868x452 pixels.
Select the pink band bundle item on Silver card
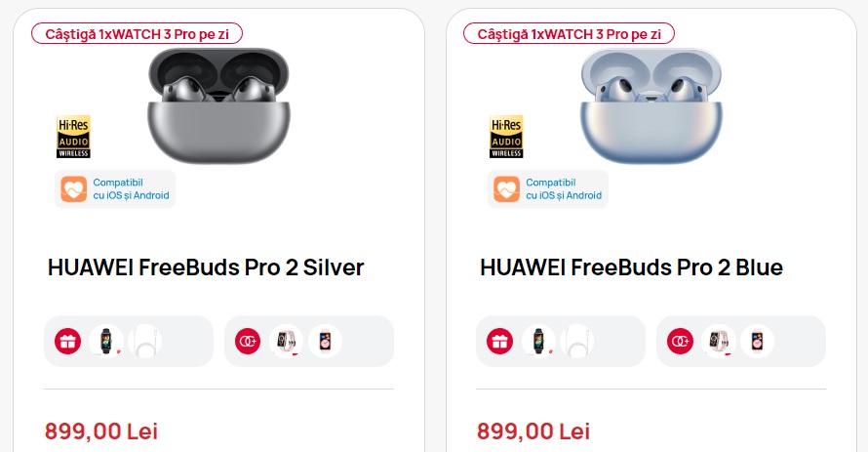(x=325, y=342)
